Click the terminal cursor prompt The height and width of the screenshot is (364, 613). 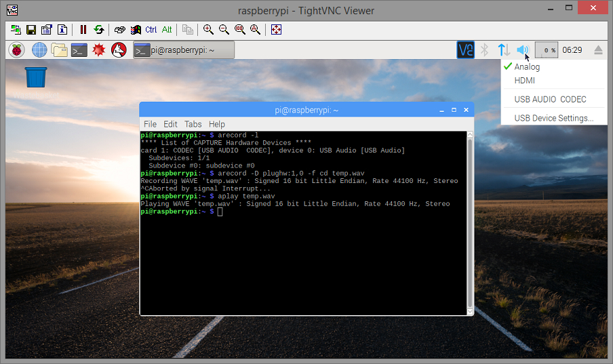point(220,211)
